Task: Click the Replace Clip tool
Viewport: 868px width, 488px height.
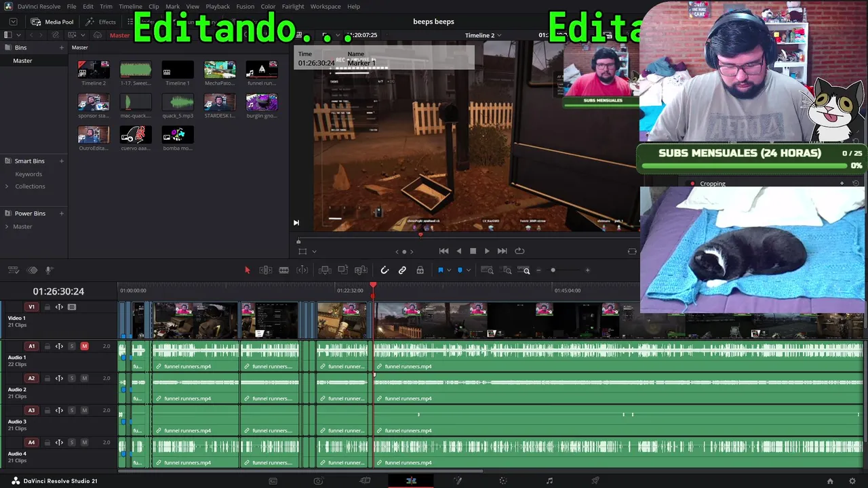Action: click(361, 270)
